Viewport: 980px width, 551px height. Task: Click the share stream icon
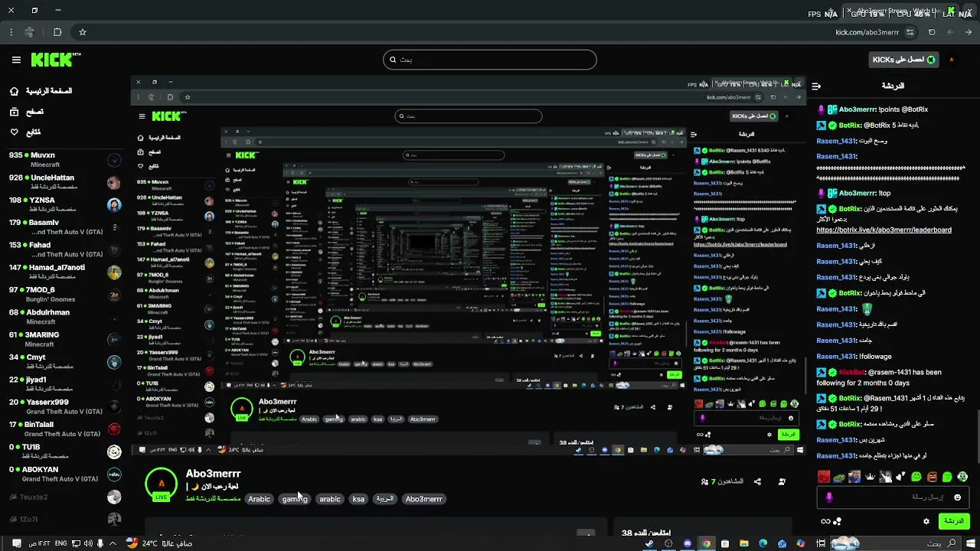point(757,481)
